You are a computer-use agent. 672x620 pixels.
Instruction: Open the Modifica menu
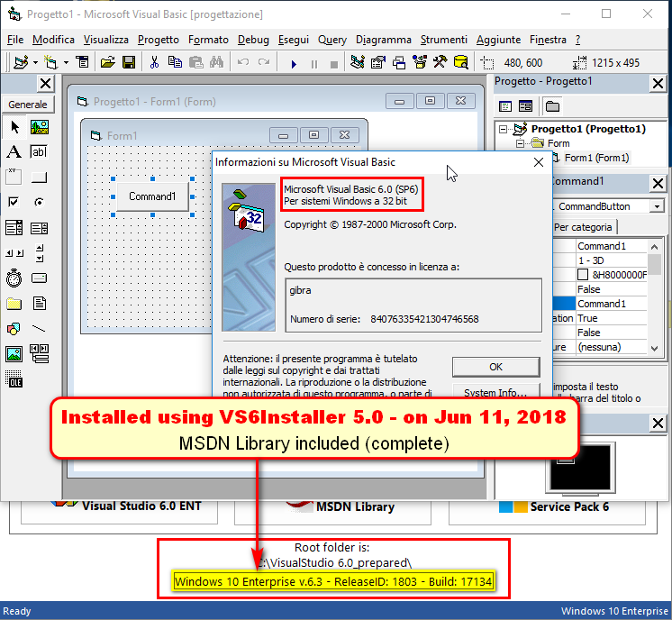point(53,40)
